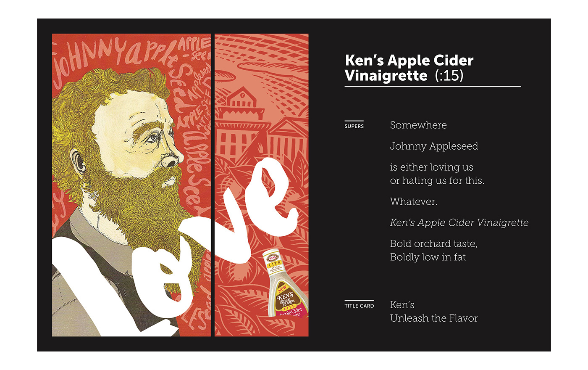Screen dimensions: 588x370
Task: Select the TITLE CARD section label
Action: tap(359, 306)
